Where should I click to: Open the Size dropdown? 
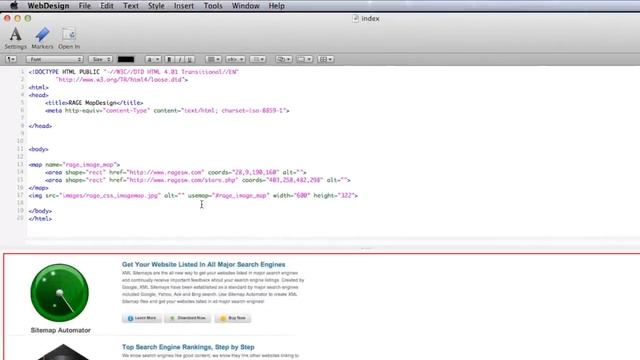100,60
